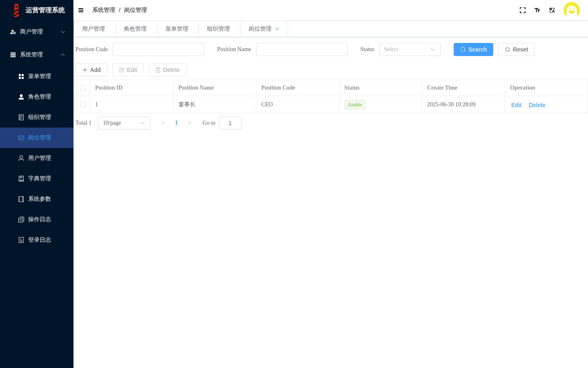The height and width of the screenshot is (368, 588).
Task: Click the Delete link in the CEO row
Action: coord(537,105)
